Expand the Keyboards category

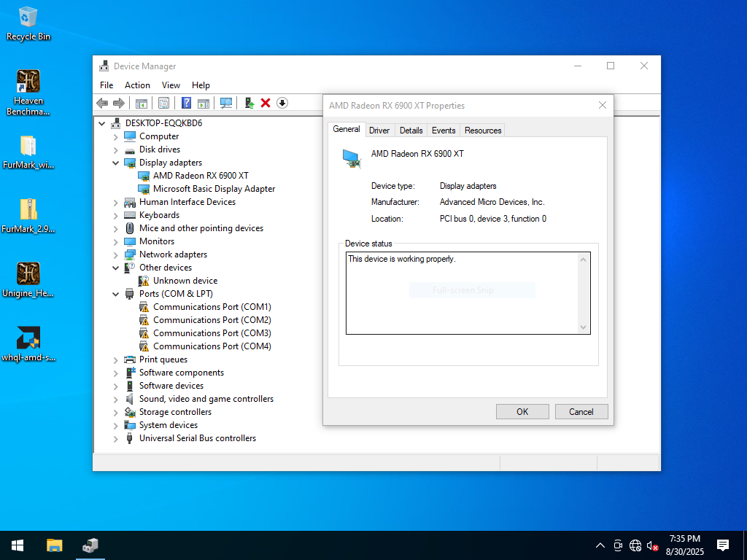(x=115, y=215)
